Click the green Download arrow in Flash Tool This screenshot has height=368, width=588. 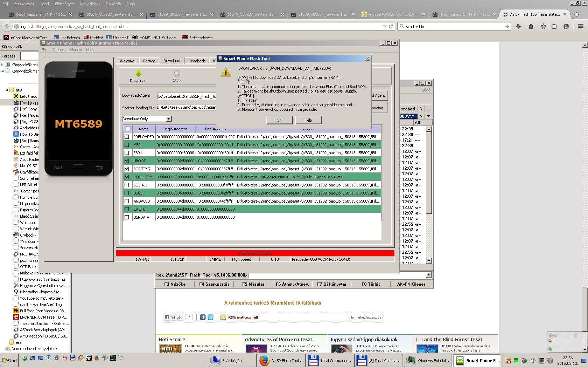[138, 73]
